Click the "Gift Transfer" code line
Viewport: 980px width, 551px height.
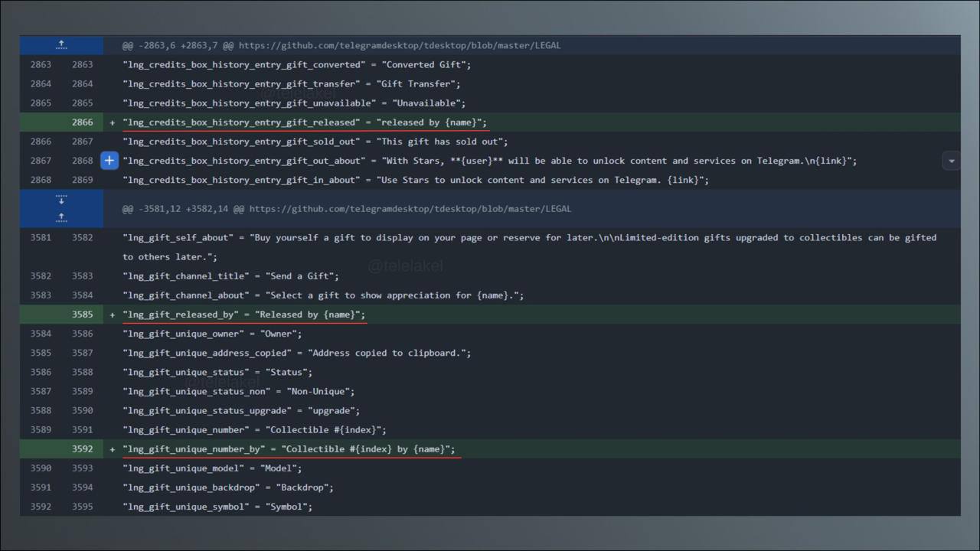[292, 84]
